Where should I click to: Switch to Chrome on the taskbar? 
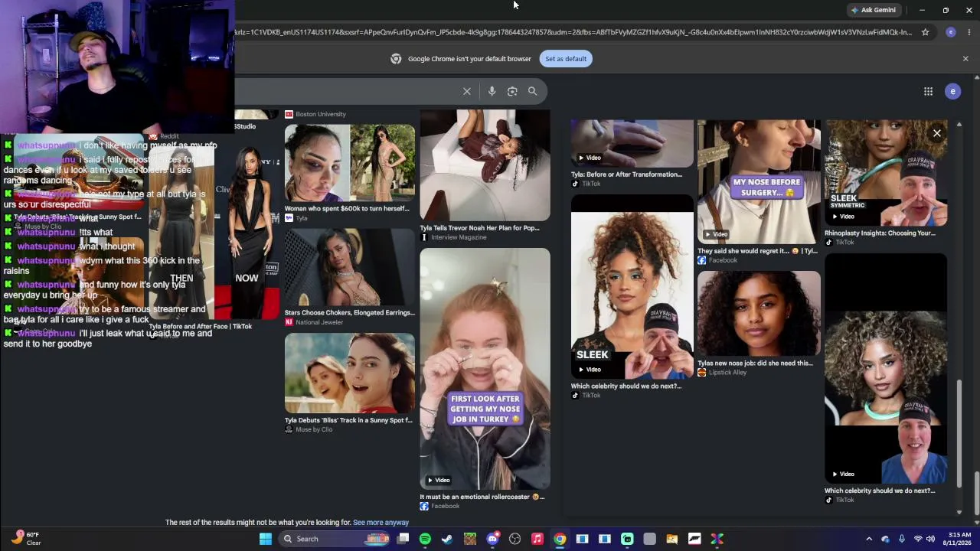pyautogui.click(x=560, y=539)
